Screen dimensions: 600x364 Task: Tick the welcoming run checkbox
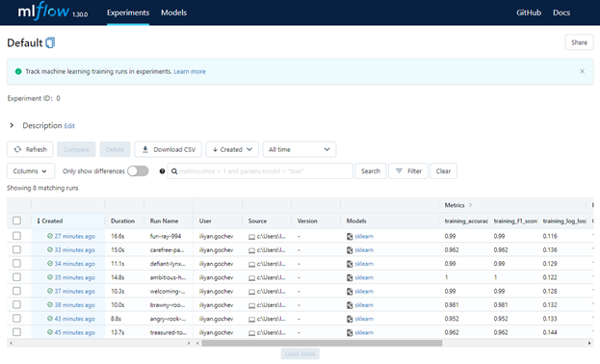pos(16,291)
